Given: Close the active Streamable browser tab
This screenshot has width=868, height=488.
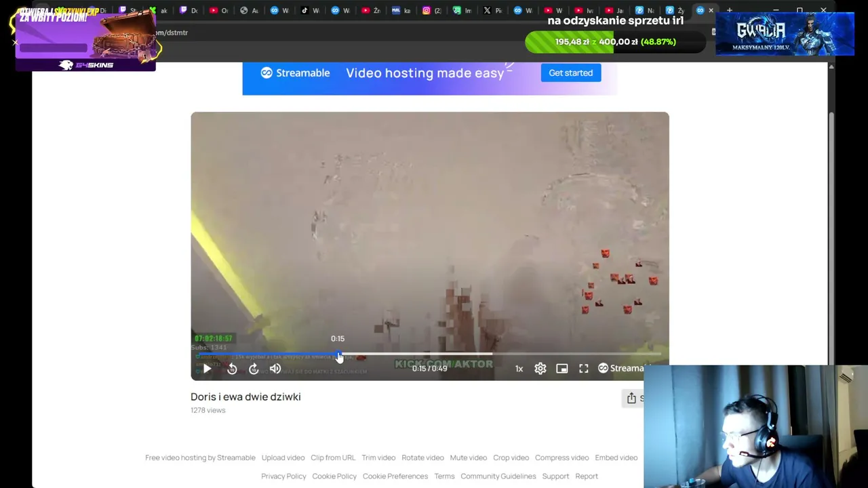Looking at the screenshot, I should click(711, 10).
